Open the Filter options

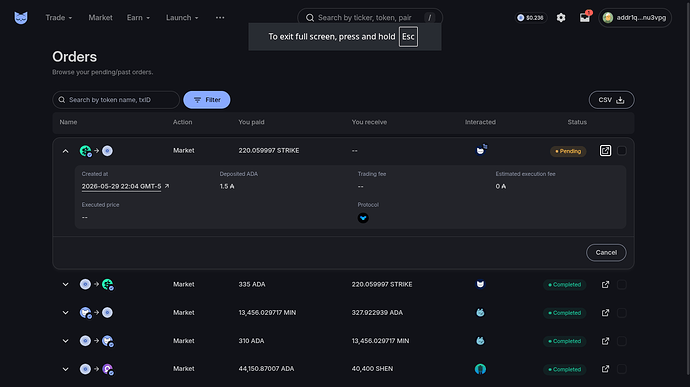[207, 100]
